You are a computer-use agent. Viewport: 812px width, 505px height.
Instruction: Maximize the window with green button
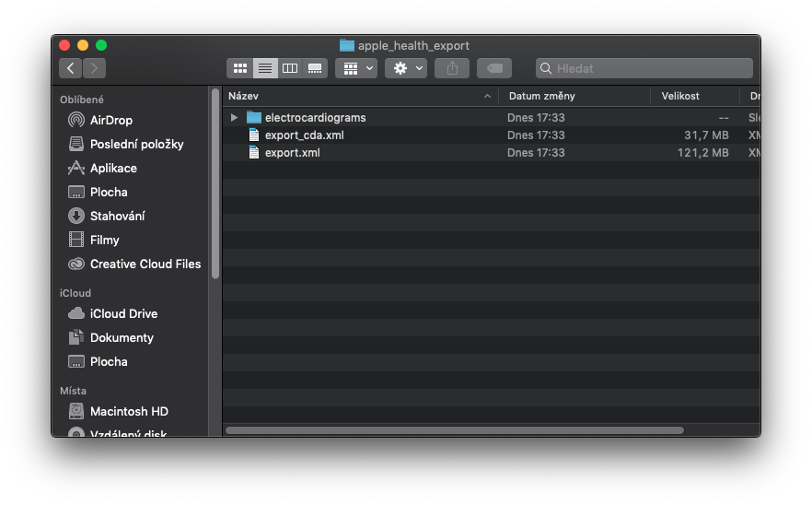coord(101,46)
